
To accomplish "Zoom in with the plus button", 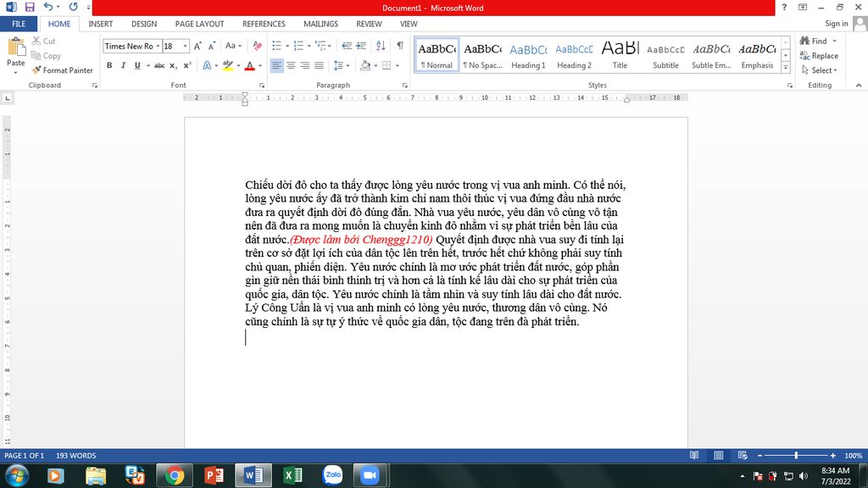I will pyautogui.click(x=832, y=455).
